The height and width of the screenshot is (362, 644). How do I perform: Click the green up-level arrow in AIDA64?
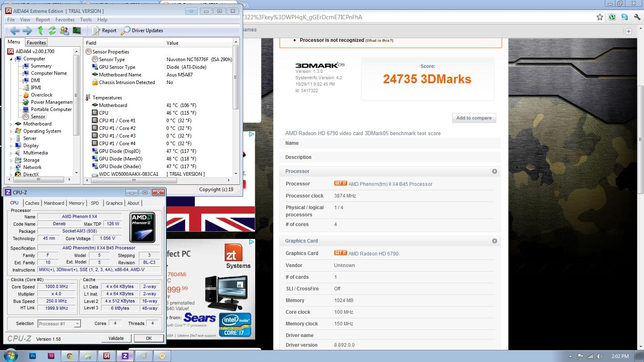pos(40,31)
